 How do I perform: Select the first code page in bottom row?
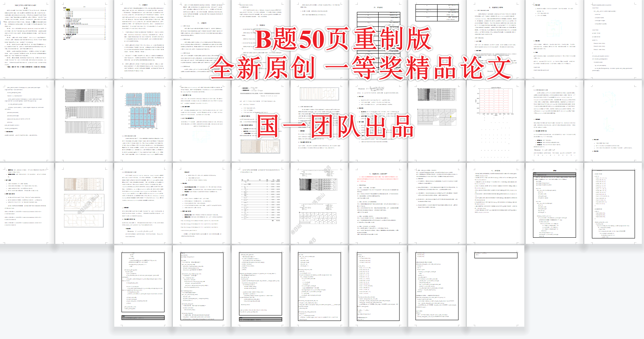(143, 286)
